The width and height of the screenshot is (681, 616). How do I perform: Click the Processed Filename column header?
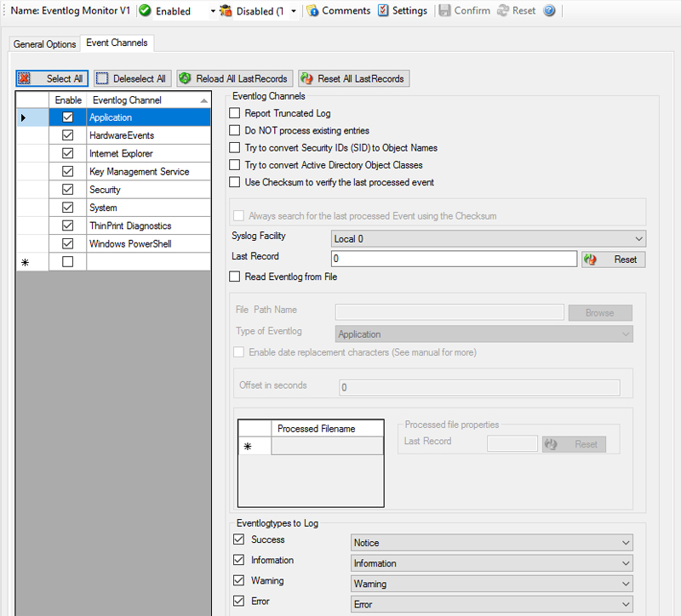coord(328,429)
